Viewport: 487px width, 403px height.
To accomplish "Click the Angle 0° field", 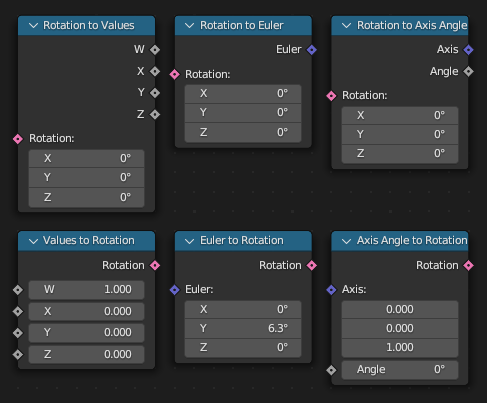I will click(400, 370).
